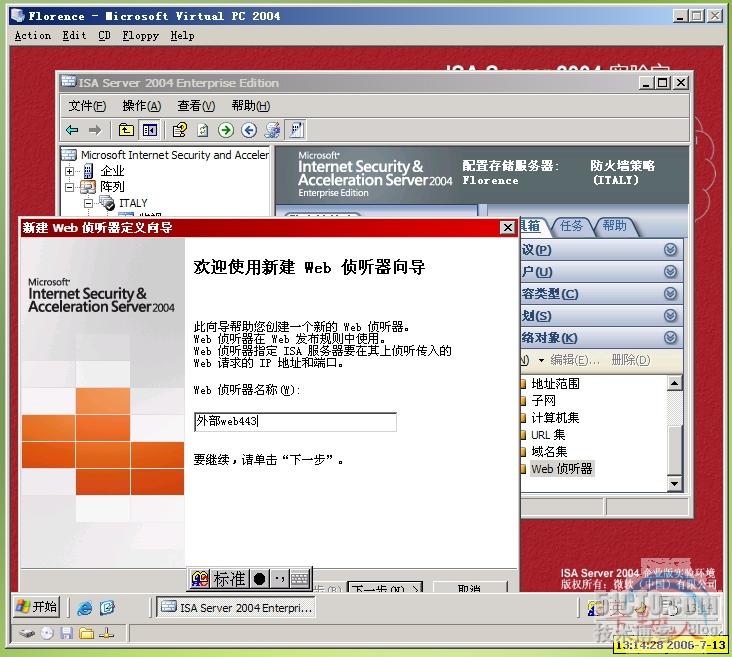732x657 pixels.
Task: Click the gray Forward arrow in the ISA toolbar
Action: coord(95,130)
